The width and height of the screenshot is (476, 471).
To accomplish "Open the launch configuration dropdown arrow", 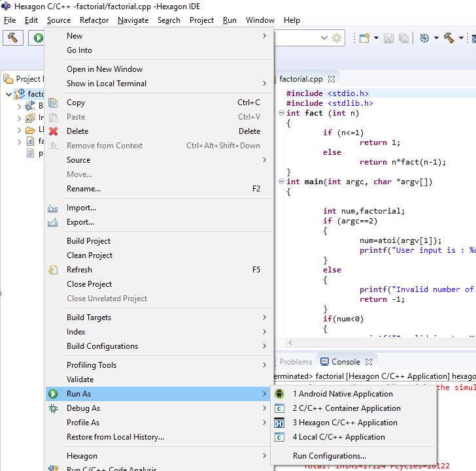I will point(324,38).
